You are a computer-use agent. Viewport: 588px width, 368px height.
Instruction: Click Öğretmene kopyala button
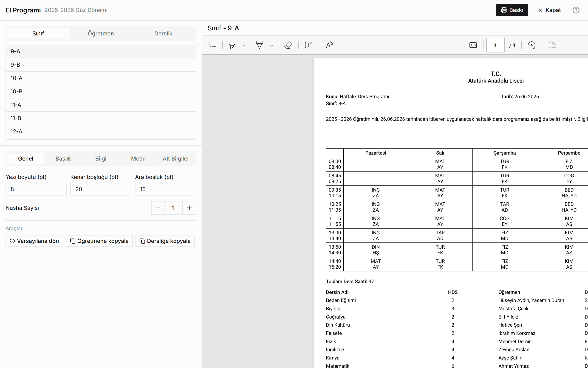tap(99, 241)
